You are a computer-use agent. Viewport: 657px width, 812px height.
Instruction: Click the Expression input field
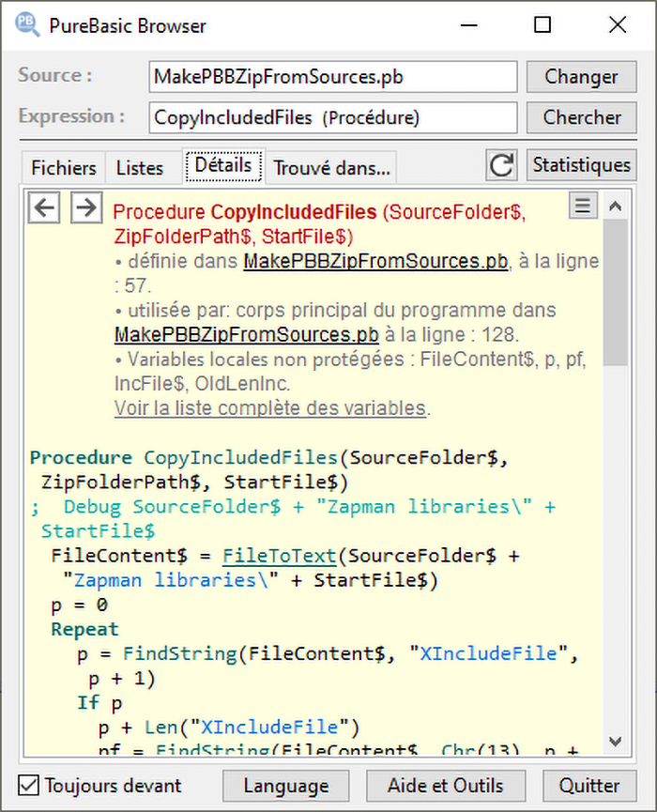point(333,117)
